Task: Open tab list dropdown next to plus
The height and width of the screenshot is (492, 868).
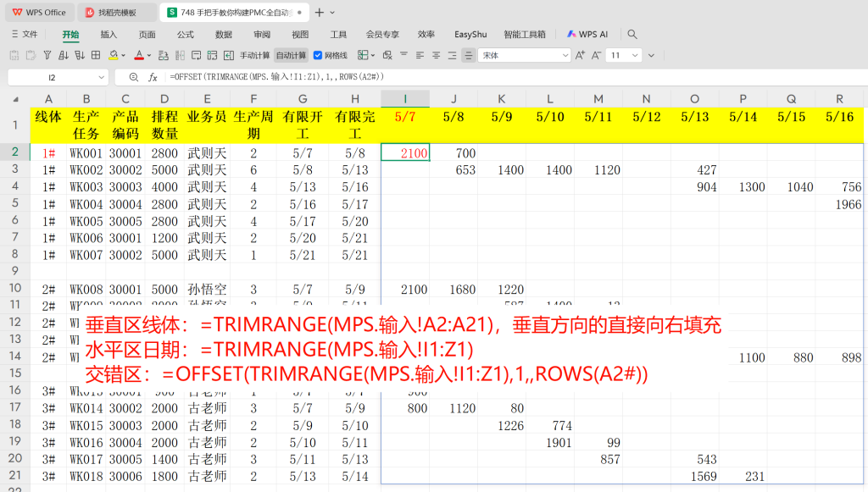Action: (x=332, y=12)
